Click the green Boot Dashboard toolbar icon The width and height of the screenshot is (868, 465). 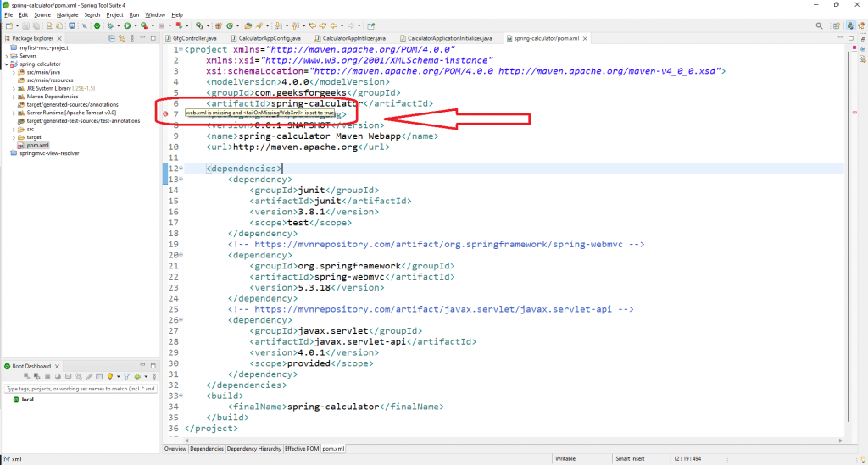tap(97, 25)
